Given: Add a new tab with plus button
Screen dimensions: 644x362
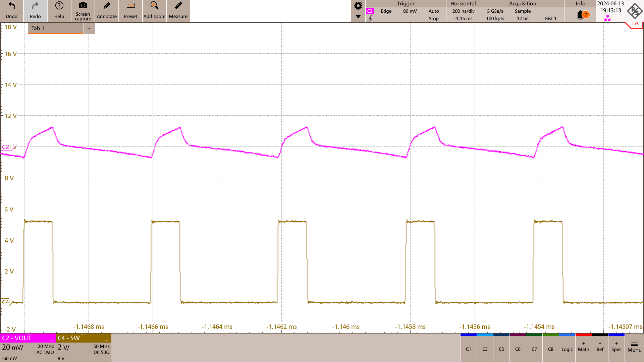Looking at the screenshot, I should click(x=89, y=28).
